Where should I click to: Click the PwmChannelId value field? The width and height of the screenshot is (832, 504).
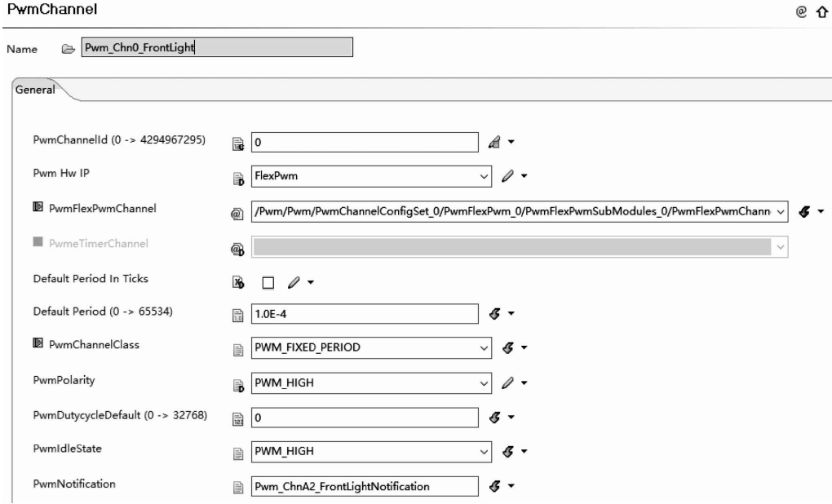[365, 142]
